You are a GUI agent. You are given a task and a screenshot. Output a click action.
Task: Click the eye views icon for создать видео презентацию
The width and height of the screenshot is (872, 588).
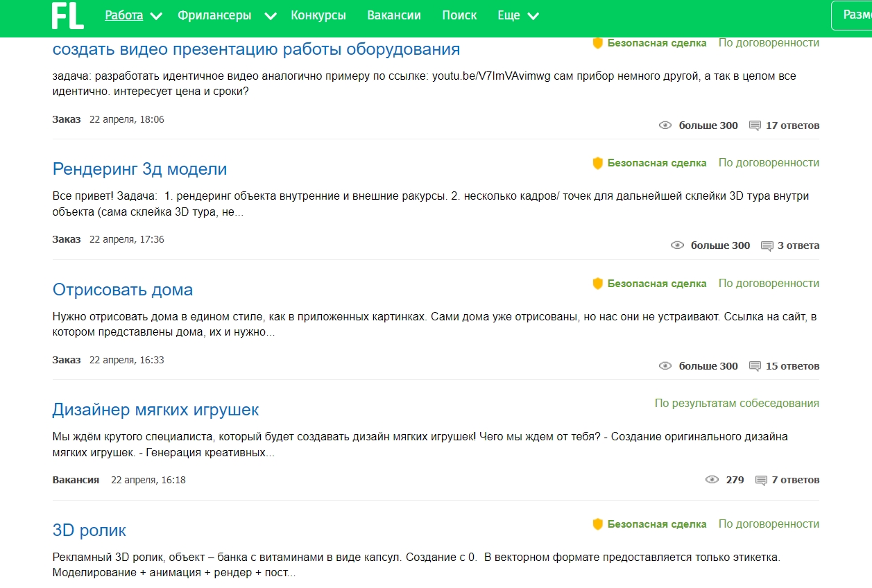click(665, 126)
